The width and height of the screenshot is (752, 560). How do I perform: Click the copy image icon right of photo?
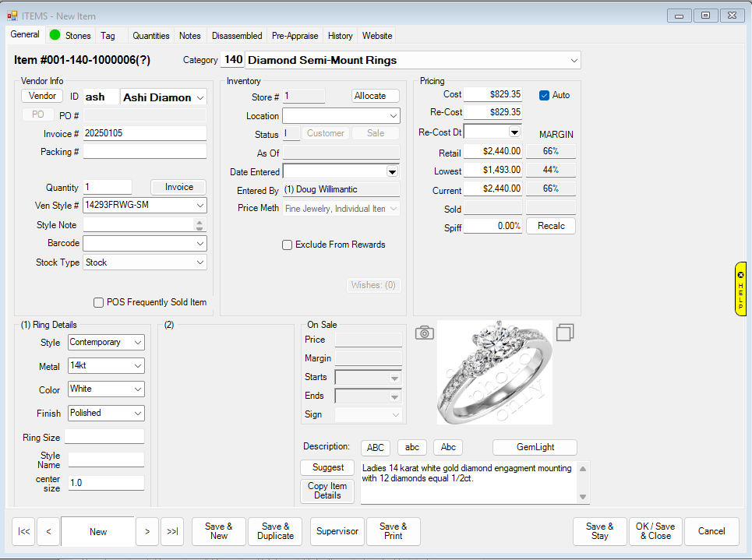point(565,333)
